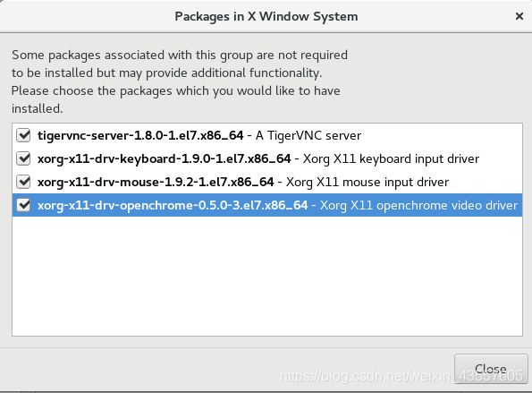Toggle xorg-x11-drv-keyboard package checkbox
The width and height of the screenshot is (532, 393).
tap(23, 158)
